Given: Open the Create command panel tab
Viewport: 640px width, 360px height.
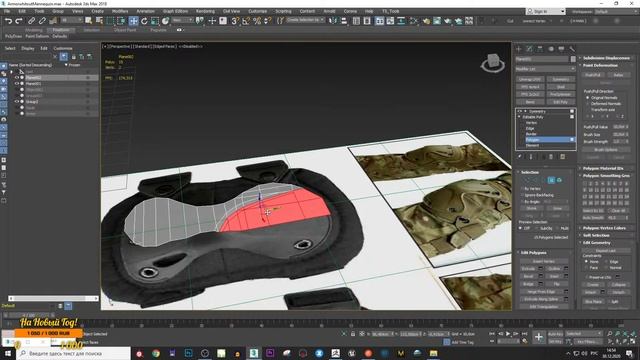Looking at the screenshot, I should tap(519, 49).
